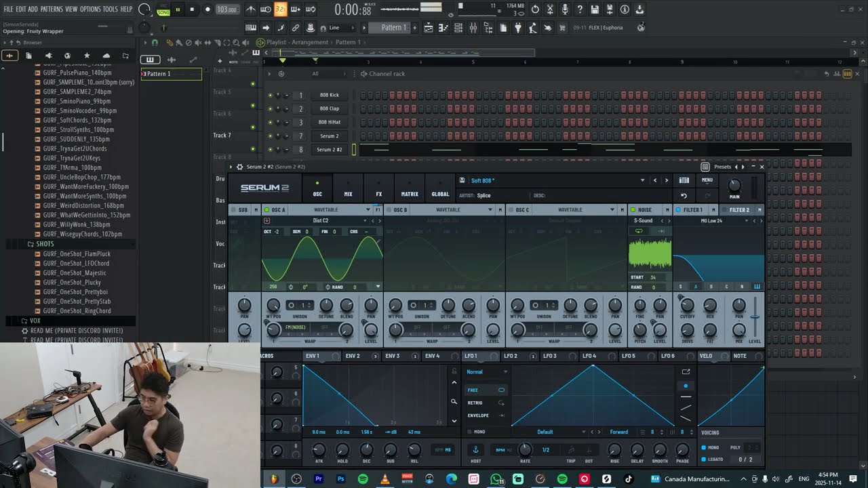The width and height of the screenshot is (868, 488).
Task: Toggle the MONO voicing checkbox
Action: (703, 447)
